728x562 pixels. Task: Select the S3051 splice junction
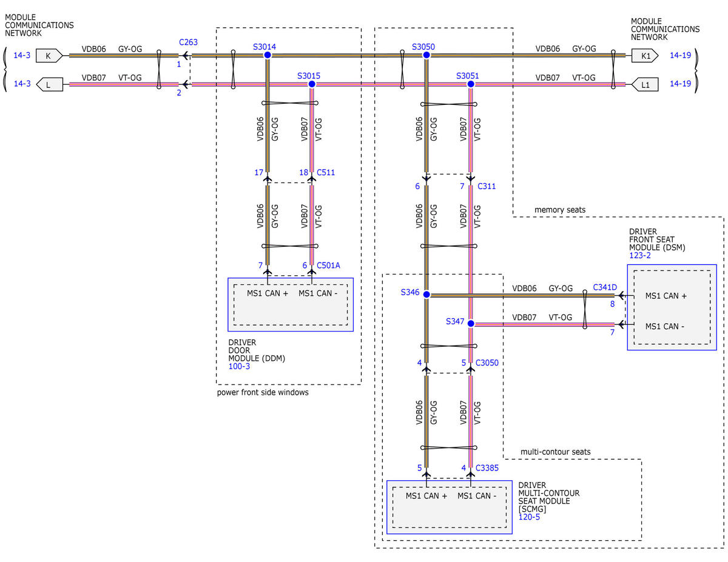[471, 84]
